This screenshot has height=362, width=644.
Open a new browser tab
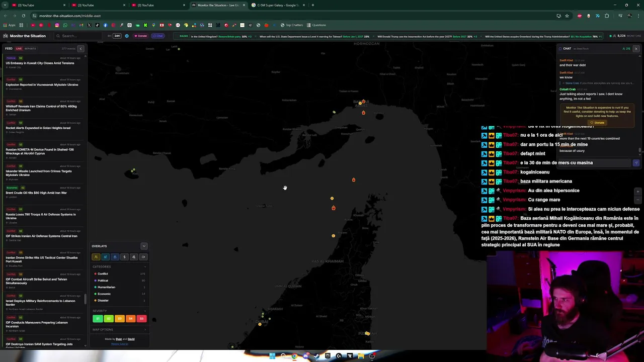(x=312, y=5)
